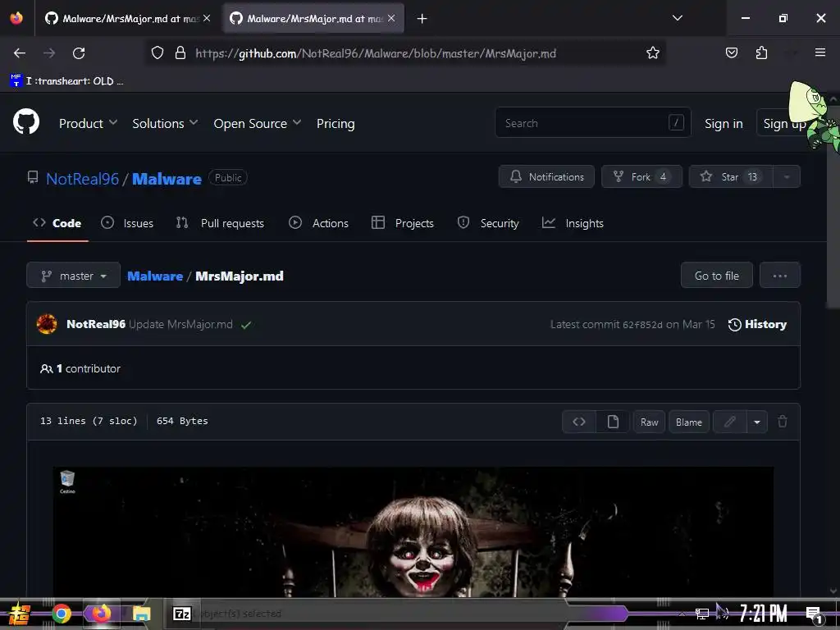
Task: Expand the Open Source navigation menu
Action: click(257, 124)
